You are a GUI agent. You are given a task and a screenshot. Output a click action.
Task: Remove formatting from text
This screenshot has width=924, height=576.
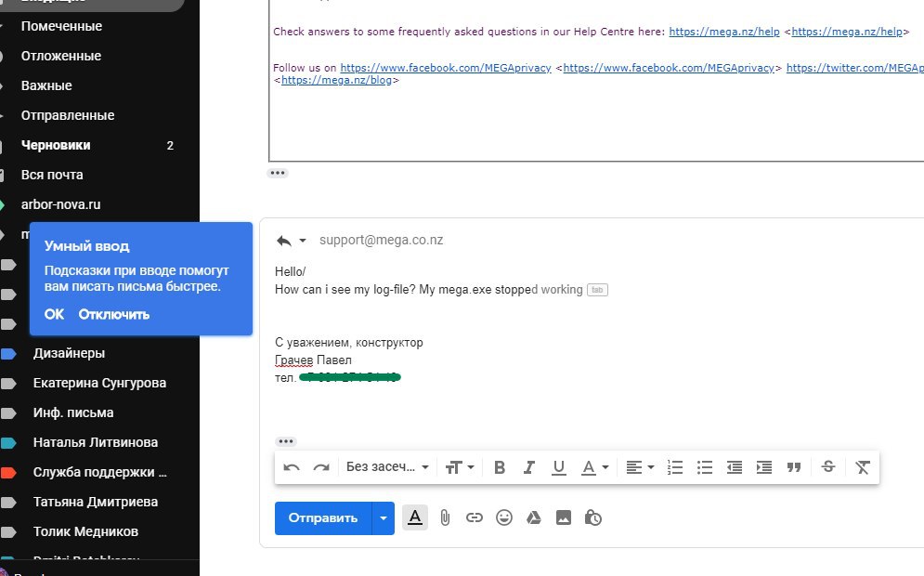pos(863,467)
